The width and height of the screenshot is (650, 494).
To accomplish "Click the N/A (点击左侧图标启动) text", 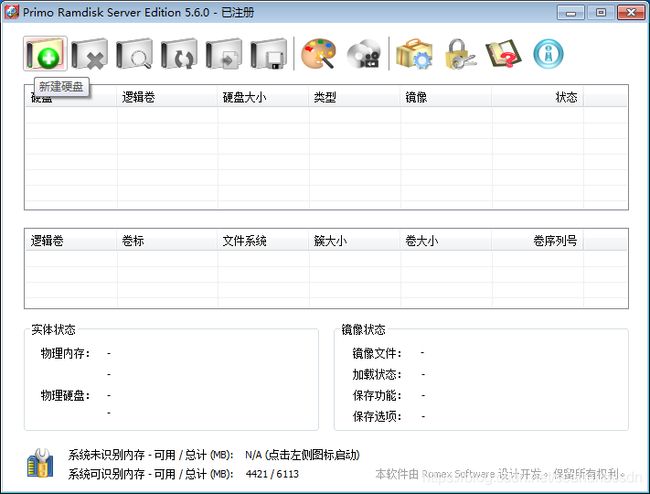I will [302, 455].
